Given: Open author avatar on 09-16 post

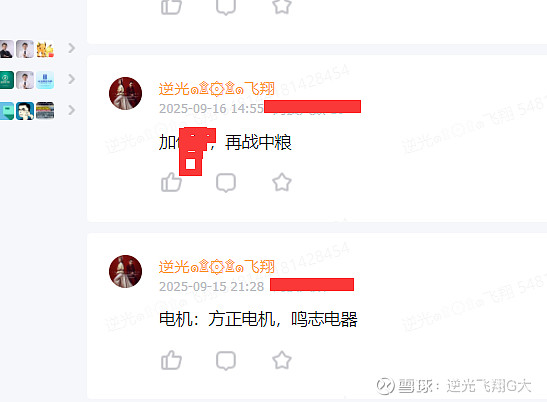Looking at the screenshot, I should point(126,94).
